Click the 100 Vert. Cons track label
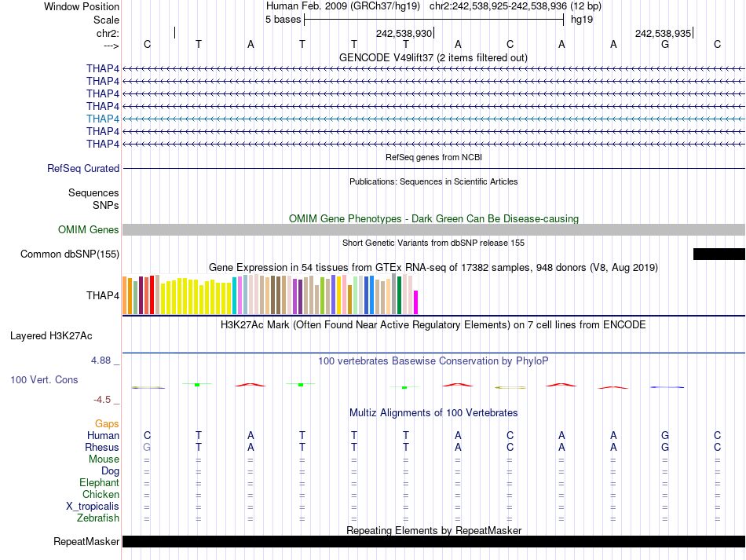The height and width of the screenshot is (560, 746). click(44, 379)
